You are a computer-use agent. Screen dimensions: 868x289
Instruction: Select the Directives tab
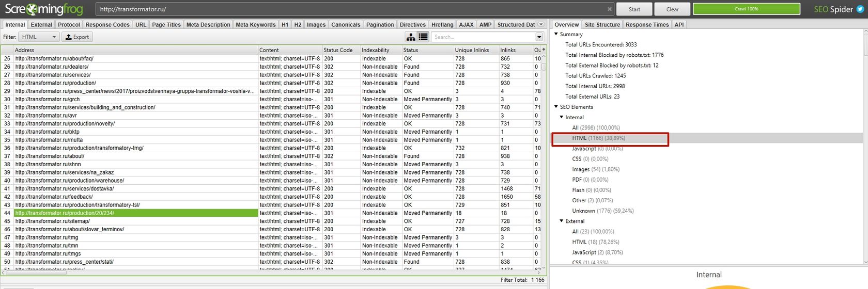[x=413, y=24]
